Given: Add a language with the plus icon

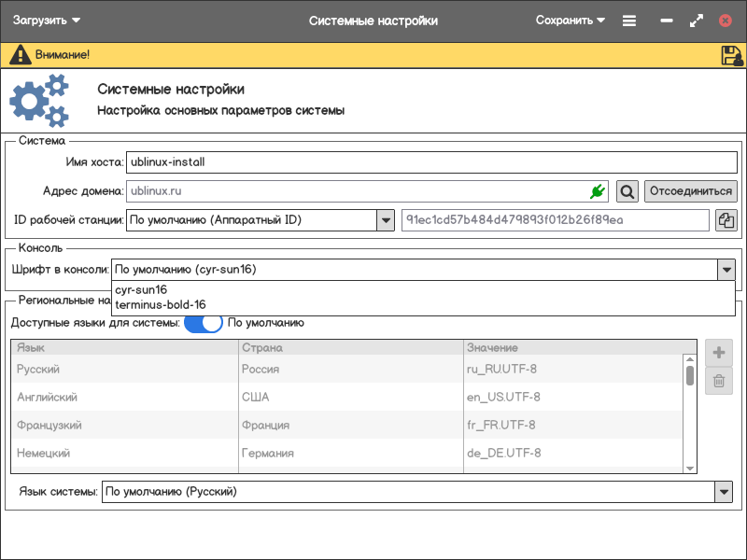Looking at the screenshot, I should coord(719,353).
